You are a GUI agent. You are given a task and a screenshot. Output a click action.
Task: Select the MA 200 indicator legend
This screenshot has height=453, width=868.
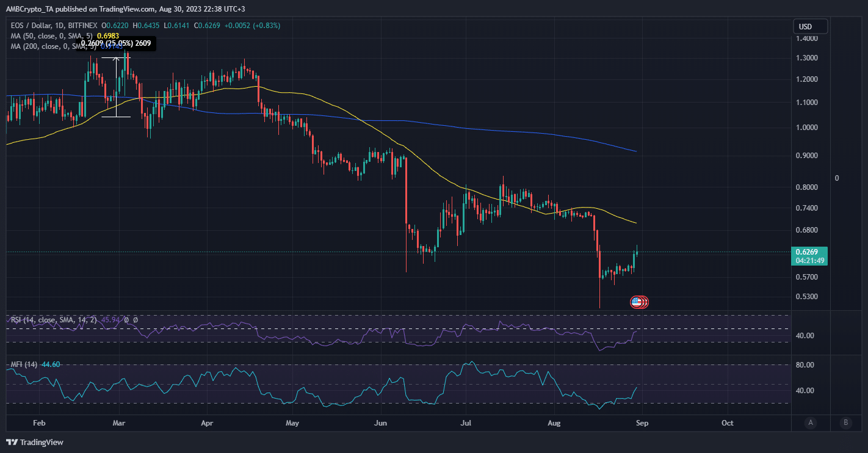53,46
